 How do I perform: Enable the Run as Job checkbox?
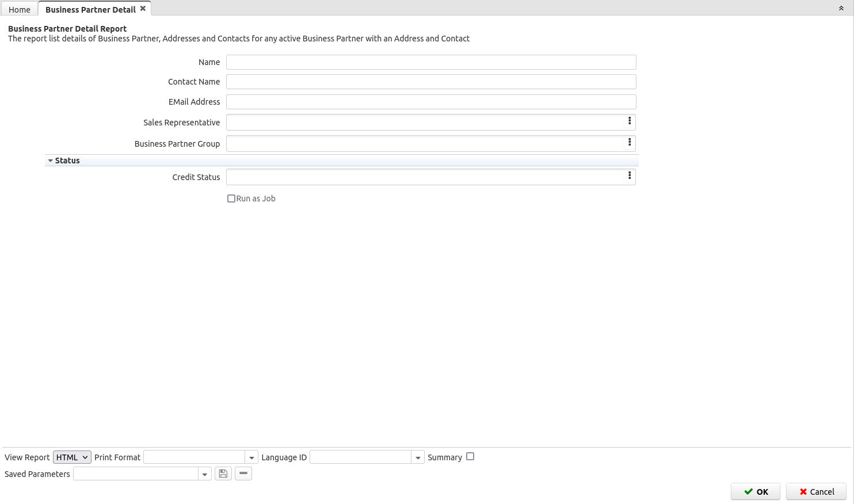[231, 198]
